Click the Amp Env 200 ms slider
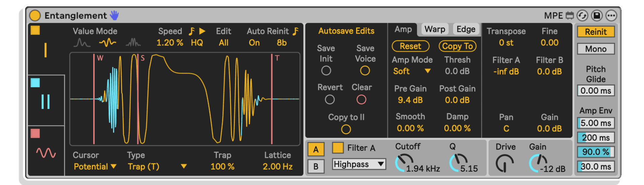Viewport: 644px width, 185px height. pyautogui.click(x=596, y=138)
